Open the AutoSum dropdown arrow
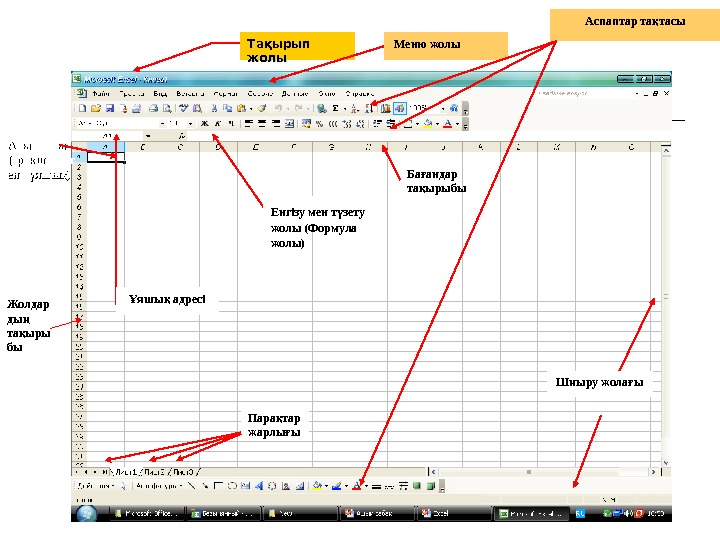This screenshot has height=540, width=720. (344, 109)
